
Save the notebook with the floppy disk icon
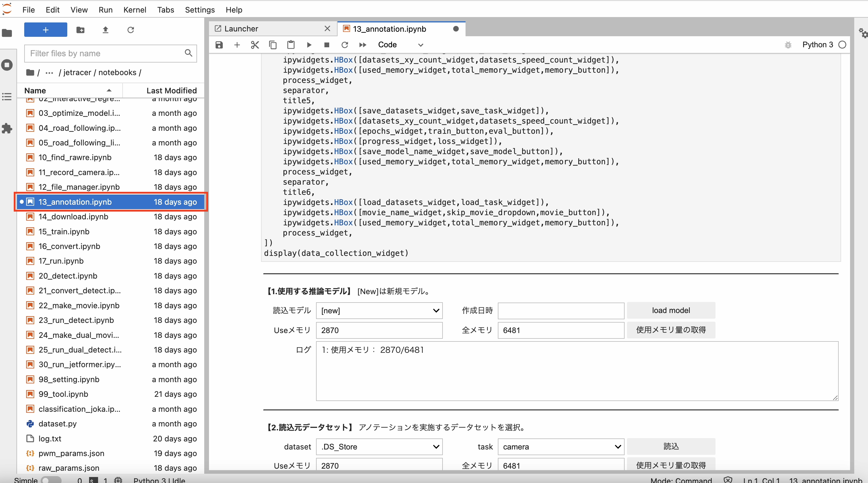tap(219, 45)
